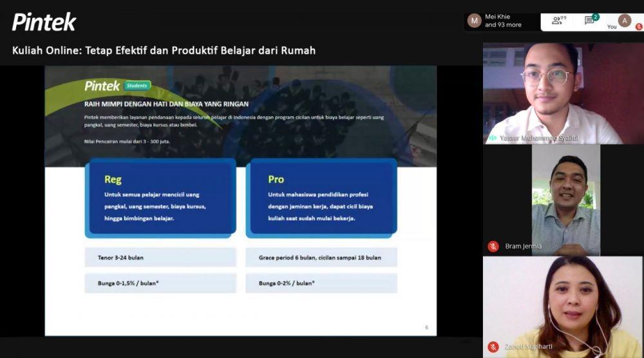Click the slide page number 6
This screenshot has width=644, height=358.
(427, 327)
